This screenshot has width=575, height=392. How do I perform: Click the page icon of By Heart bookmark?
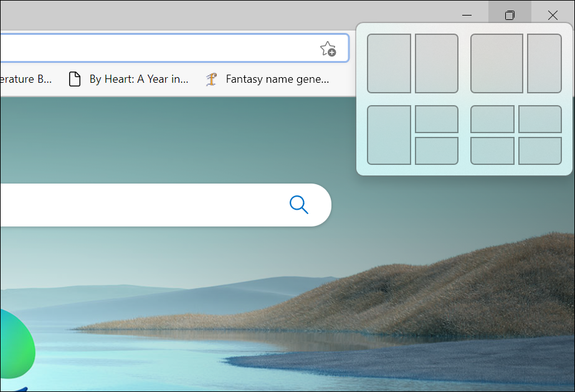75,79
